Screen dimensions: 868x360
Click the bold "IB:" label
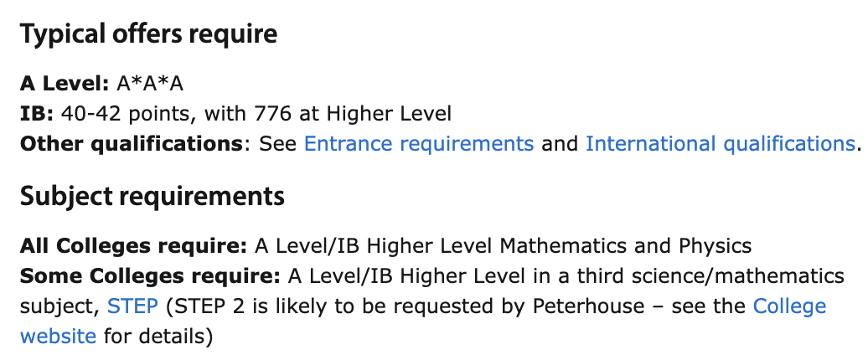click(37, 114)
